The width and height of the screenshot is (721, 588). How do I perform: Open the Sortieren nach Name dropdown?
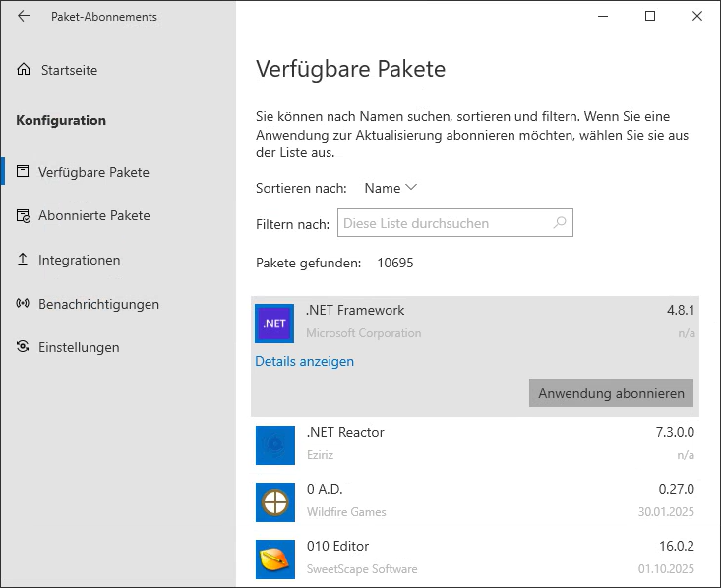[x=390, y=188]
